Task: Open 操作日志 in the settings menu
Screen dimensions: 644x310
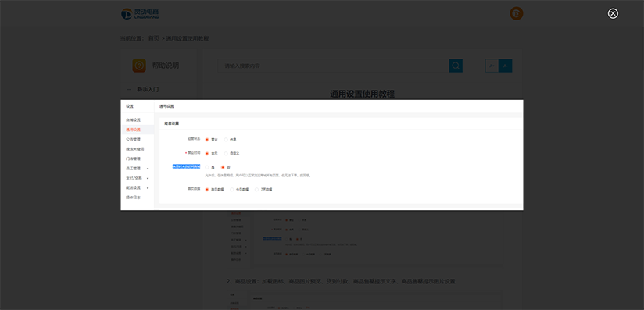Action: coord(133,198)
